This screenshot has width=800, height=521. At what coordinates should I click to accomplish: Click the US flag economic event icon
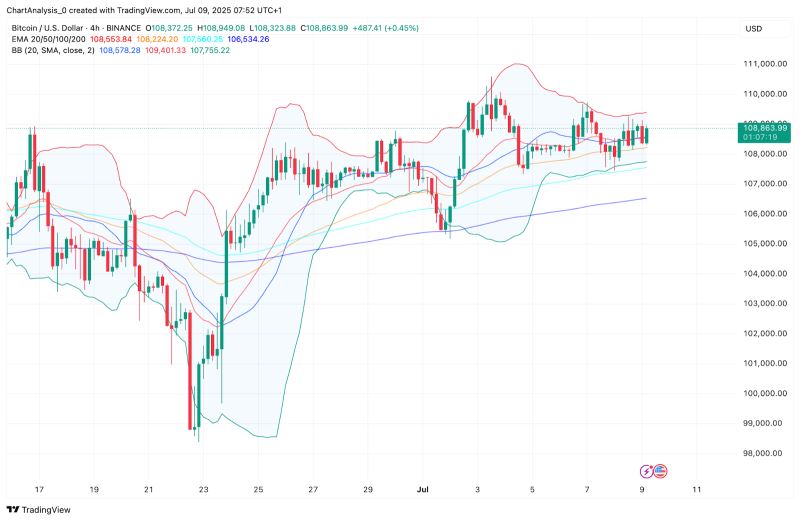[x=660, y=471]
